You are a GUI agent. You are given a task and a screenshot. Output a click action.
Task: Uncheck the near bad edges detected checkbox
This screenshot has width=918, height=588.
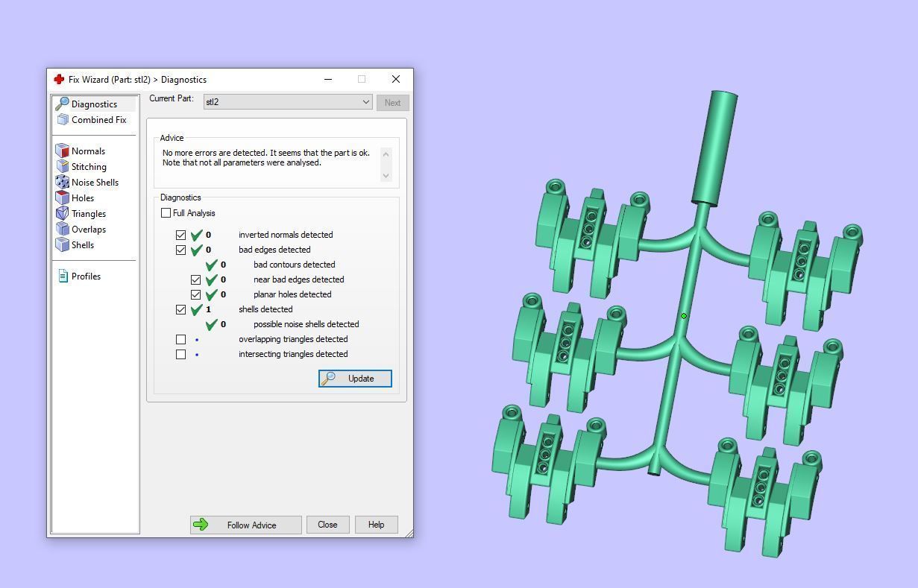195,279
